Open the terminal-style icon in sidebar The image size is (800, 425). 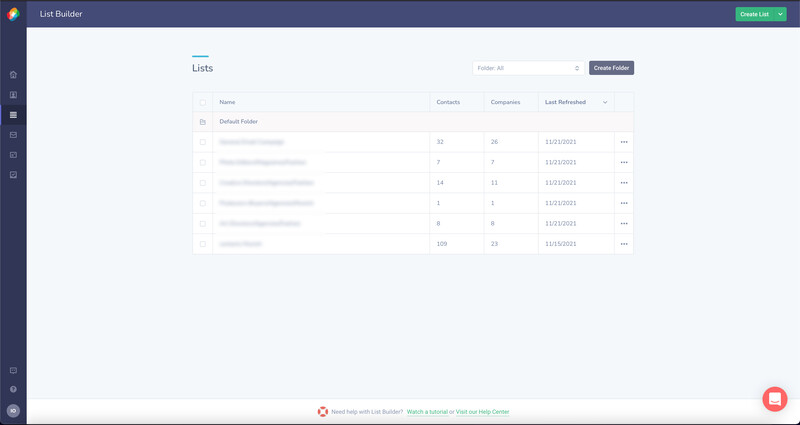point(13,155)
